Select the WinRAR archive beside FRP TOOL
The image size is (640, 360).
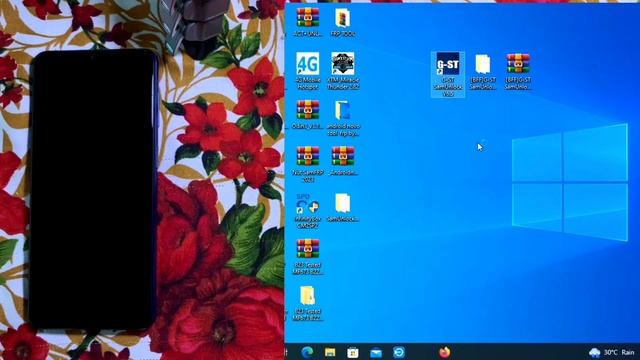(308, 22)
